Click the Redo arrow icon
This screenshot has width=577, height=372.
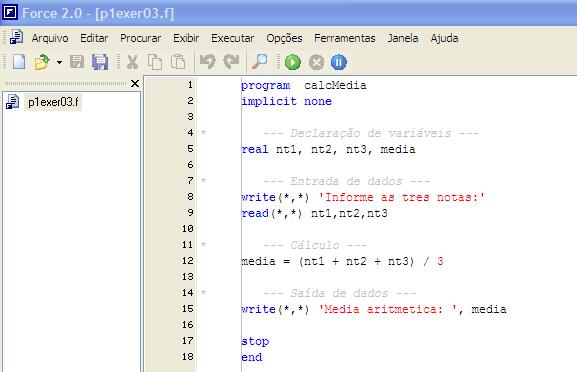click(231, 61)
